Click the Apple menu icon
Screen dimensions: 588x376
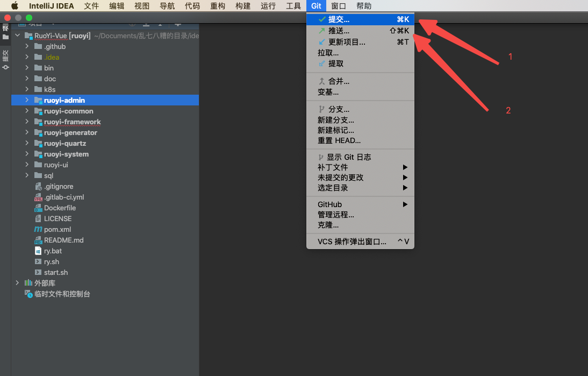coord(15,6)
